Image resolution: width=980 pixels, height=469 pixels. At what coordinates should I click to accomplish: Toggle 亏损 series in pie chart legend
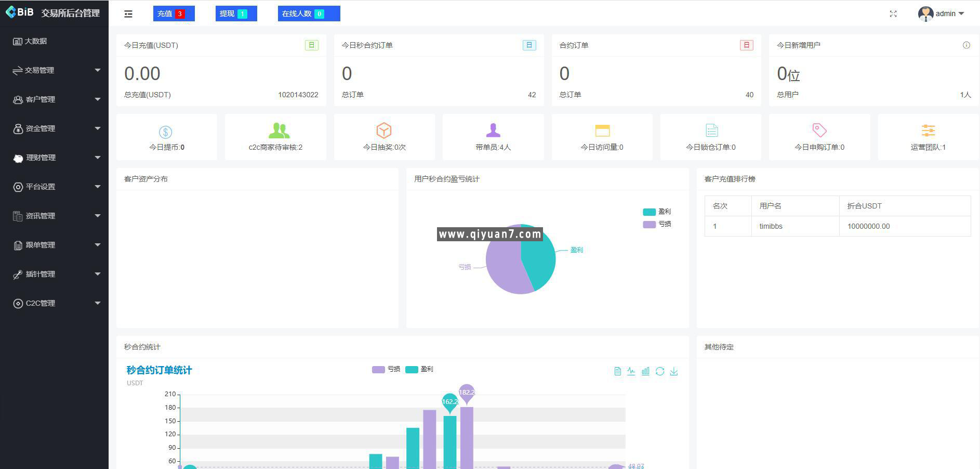tap(657, 224)
